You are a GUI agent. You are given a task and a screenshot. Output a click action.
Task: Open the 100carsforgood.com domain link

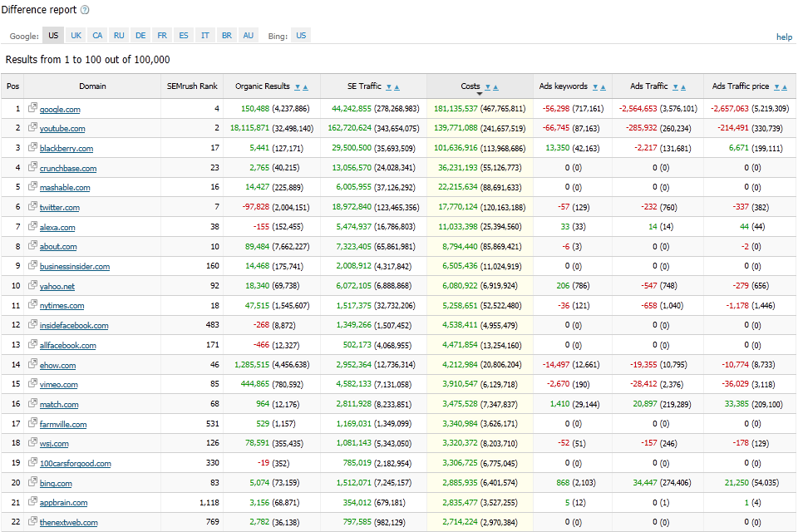coord(76,463)
